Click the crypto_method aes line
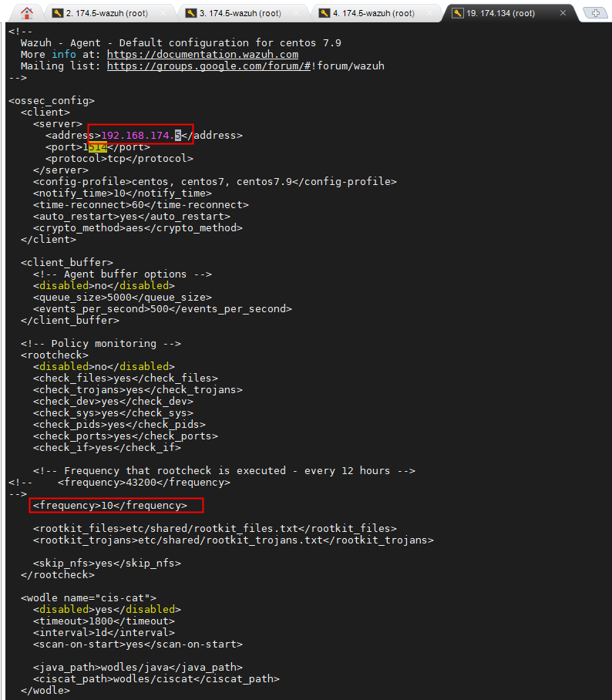The image size is (612, 700). pos(138,228)
